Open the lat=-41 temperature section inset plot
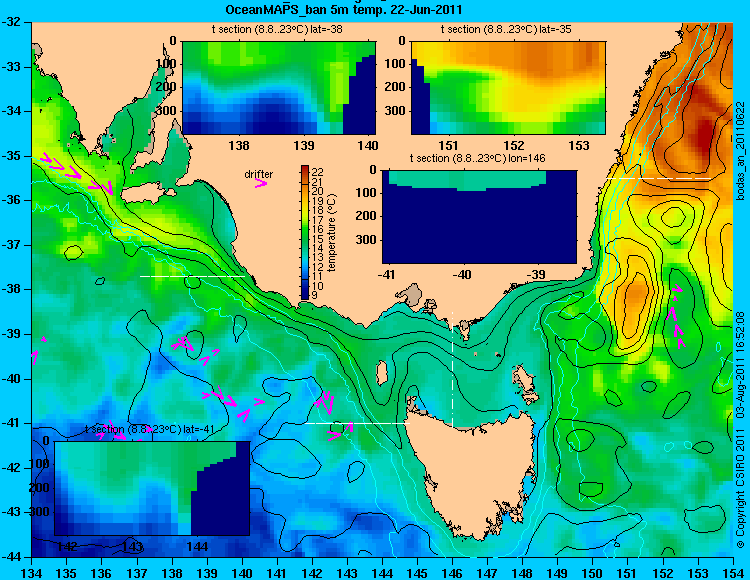The width and height of the screenshot is (750, 580). tap(152, 488)
